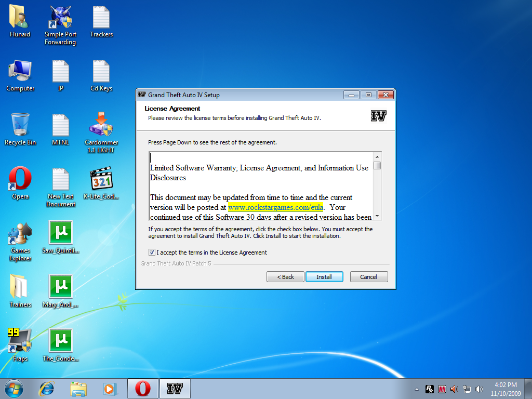Image resolution: width=532 pixels, height=399 pixels.
Task: Open Simple Port Forwarding shortcut
Action: [60, 17]
